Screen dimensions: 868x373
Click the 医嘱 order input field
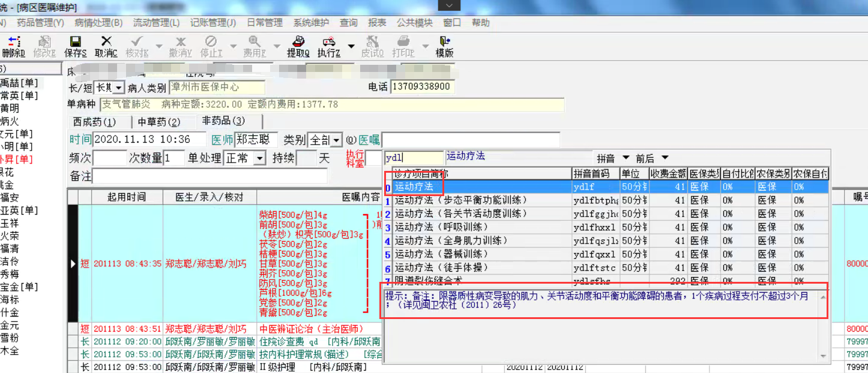tap(470, 140)
